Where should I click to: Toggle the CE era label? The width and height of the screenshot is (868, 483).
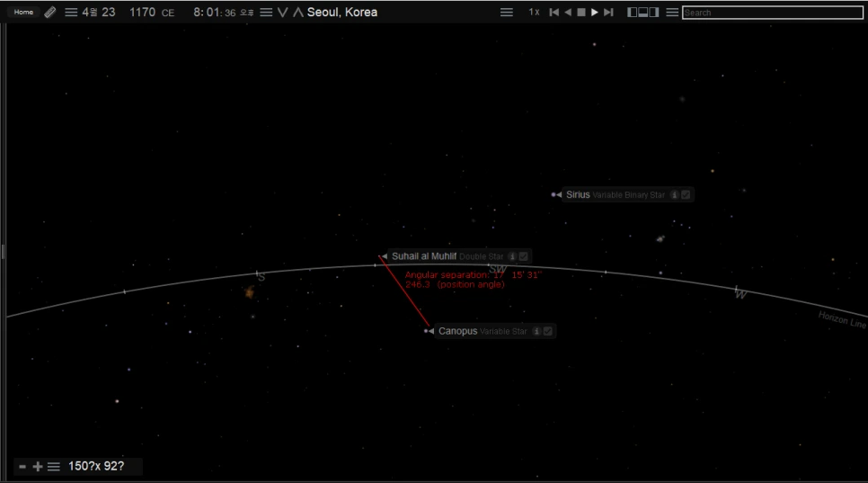point(168,13)
